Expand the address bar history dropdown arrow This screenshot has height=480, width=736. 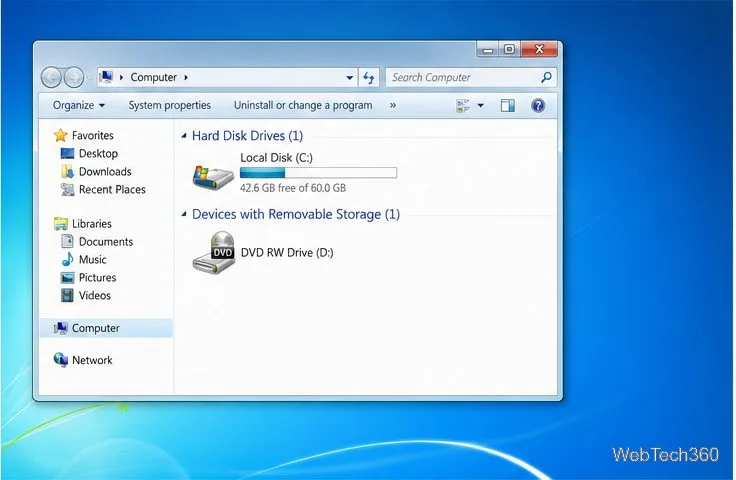point(350,77)
